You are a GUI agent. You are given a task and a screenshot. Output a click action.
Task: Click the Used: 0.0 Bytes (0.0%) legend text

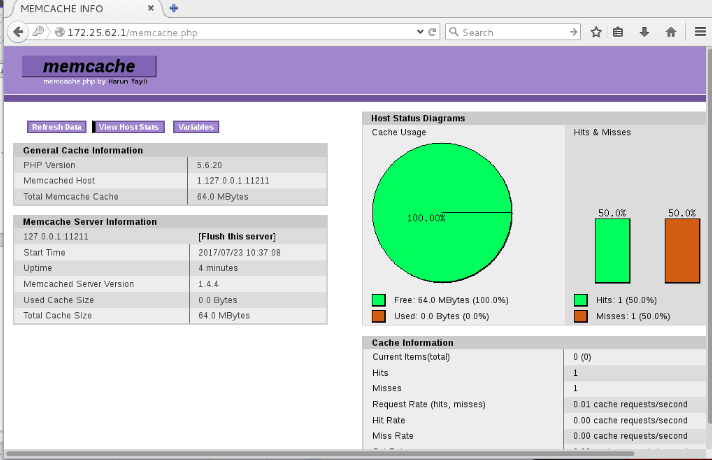point(441,316)
